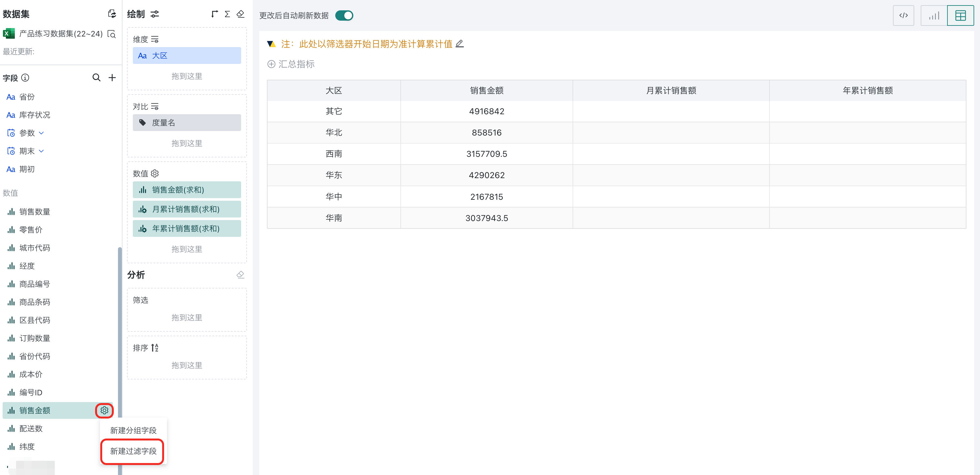
Task: Select 月累计销售额(求和) value pill
Action: [x=186, y=209]
